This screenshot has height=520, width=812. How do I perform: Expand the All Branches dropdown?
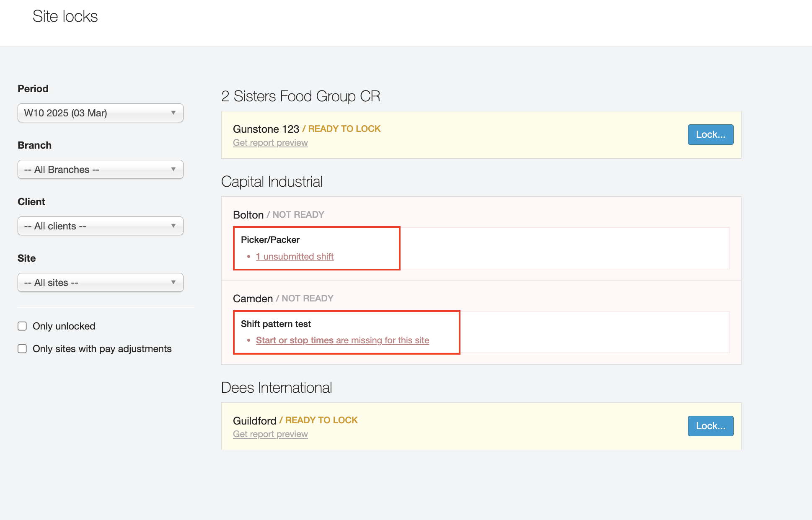(x=100, y=170)
